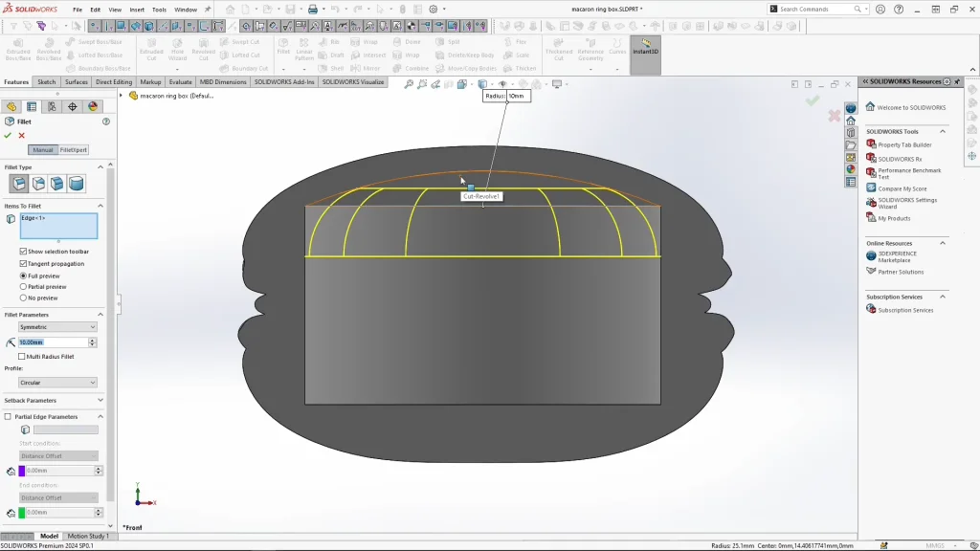Viewport: 980px width, 551px height.
Task: Click the fillet radius value input field
Action: point(53,342)
